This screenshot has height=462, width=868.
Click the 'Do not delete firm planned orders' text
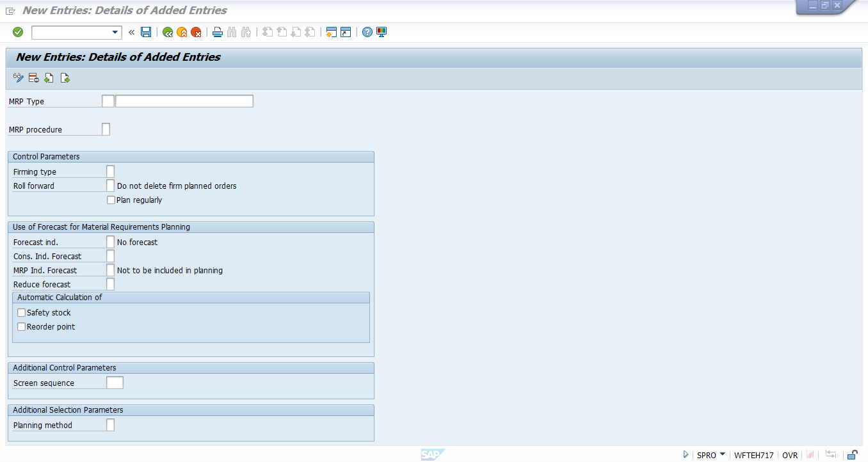pos(177,186)
